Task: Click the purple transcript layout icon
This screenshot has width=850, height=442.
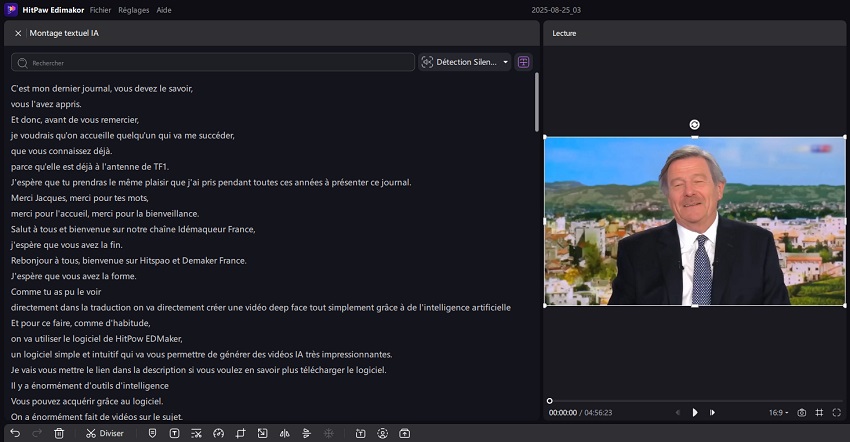Action: [523, 62]
